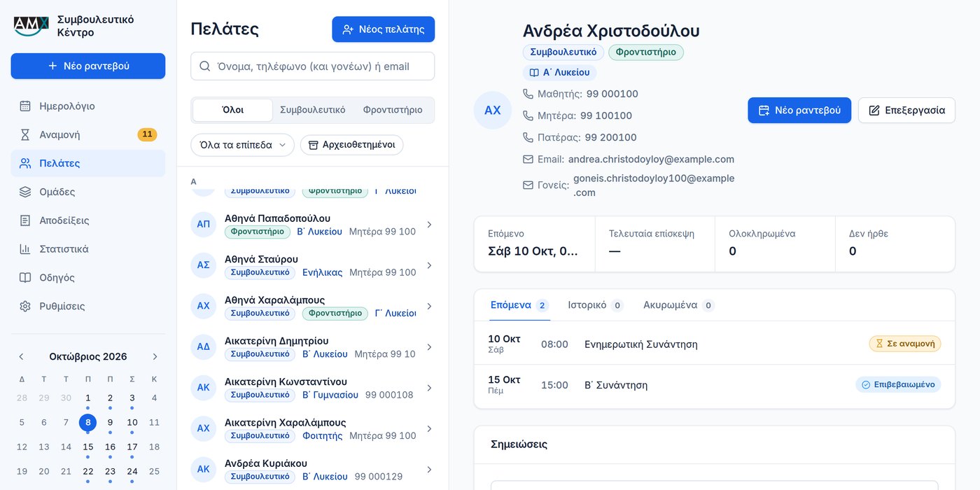
Task: Click the Σε αναμονή status badge
Action: pyautogui.click(x=905, y=344)
